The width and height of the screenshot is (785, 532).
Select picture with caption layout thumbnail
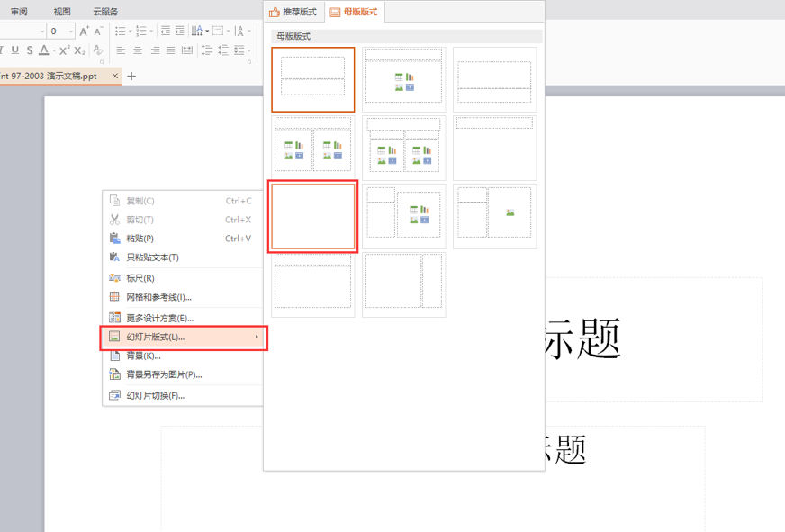494,216
